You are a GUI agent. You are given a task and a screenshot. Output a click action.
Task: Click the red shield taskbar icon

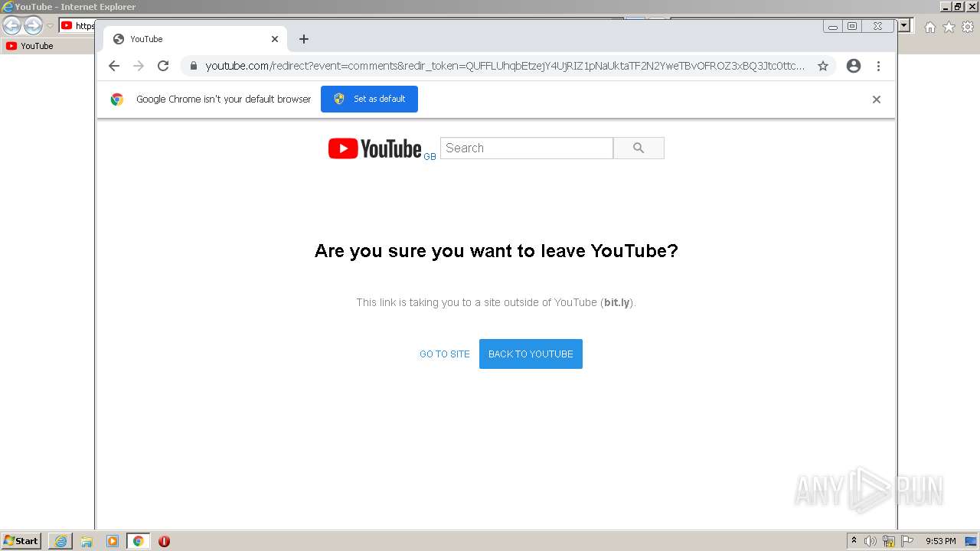[164, 541]
